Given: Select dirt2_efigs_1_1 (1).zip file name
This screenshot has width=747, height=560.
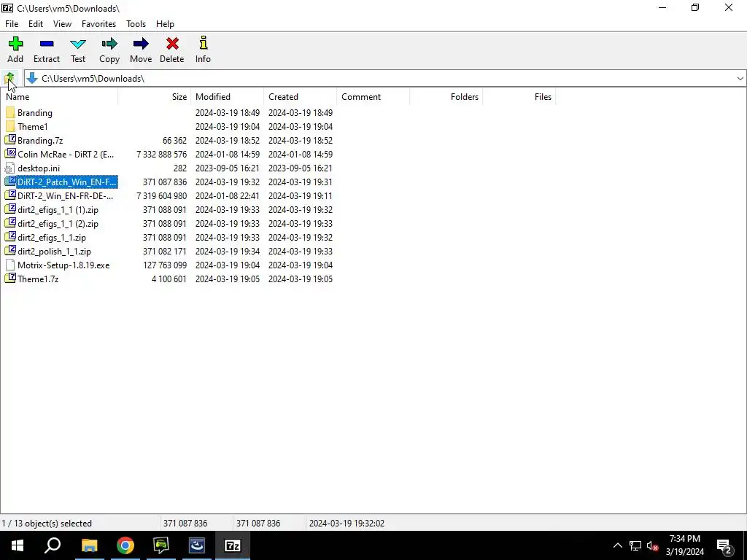Looking at the screenshot, I should click(58, 209).
